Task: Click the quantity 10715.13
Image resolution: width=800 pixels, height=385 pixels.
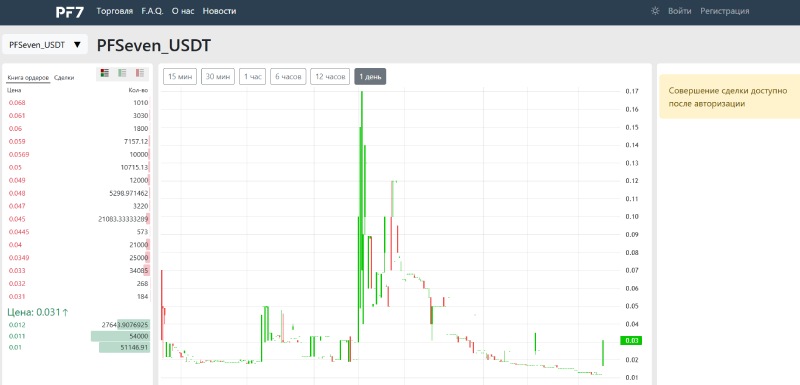Action: coord(134,167)
